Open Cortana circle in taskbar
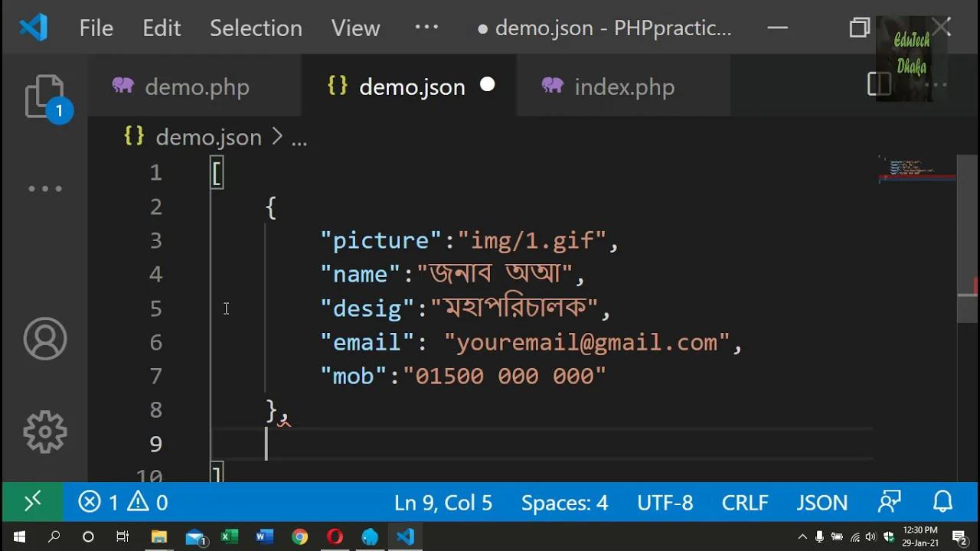Viewport: 980px width, 551px height. pyautogui.click(x=88, y=536)
